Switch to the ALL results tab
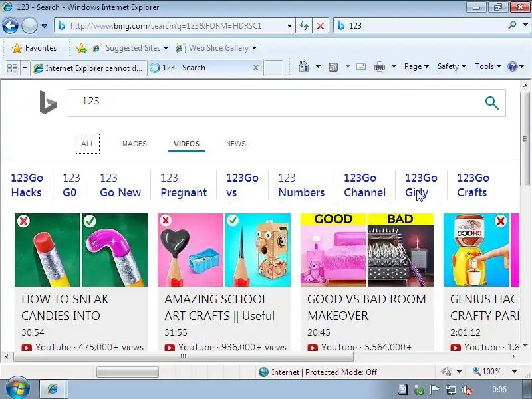Screen dimensions: 532x399 (x=88, y=144)
